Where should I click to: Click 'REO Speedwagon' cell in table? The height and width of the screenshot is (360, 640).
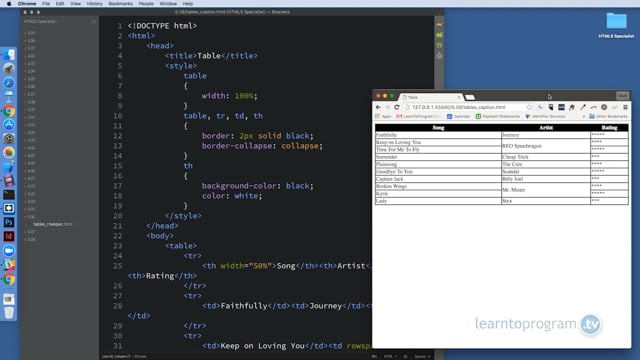(546, 146)
